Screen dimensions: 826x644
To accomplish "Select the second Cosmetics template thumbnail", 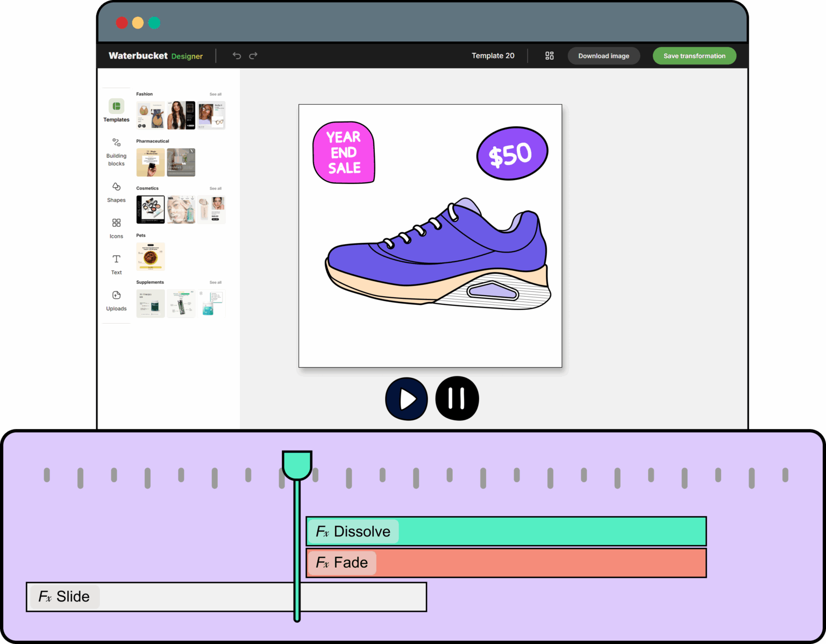I will 181,210.
